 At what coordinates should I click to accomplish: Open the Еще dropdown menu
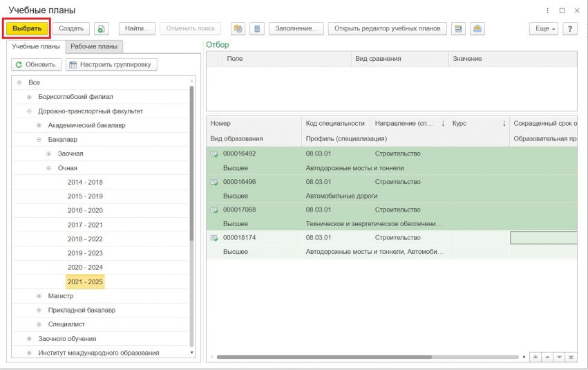pos(544,29)
